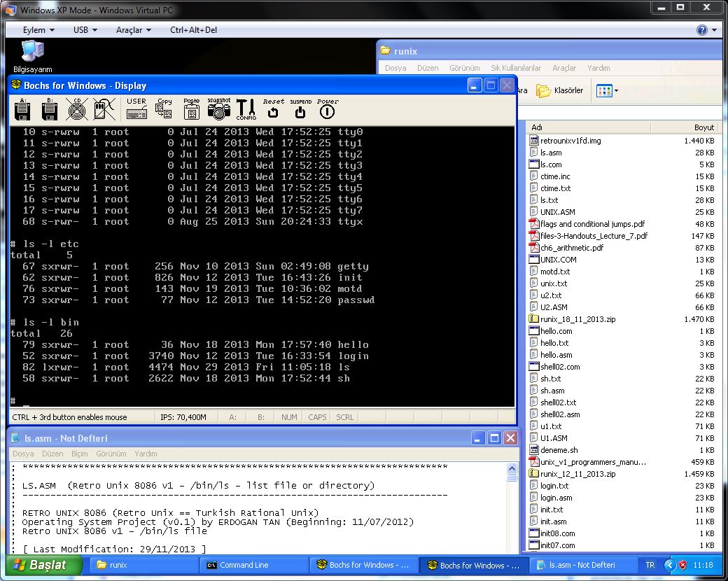
Task: Switch to Command Line taskbar button
Action: 254,565
